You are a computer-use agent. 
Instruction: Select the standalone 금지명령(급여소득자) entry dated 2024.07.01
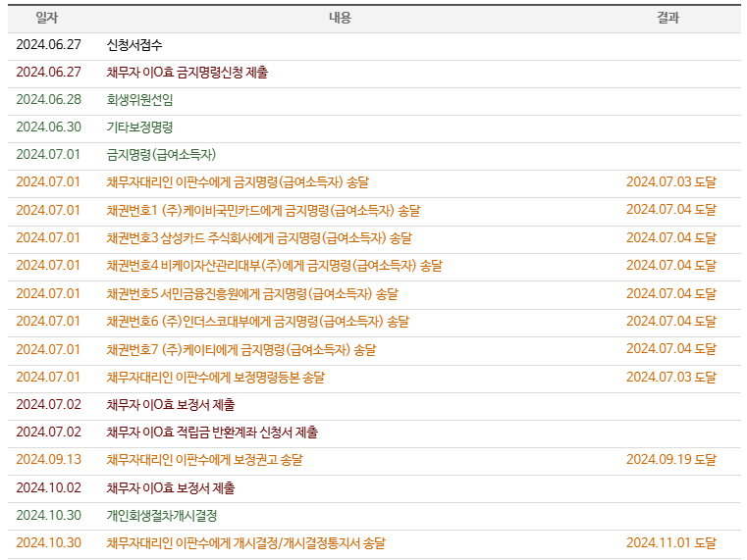(161, 155)
